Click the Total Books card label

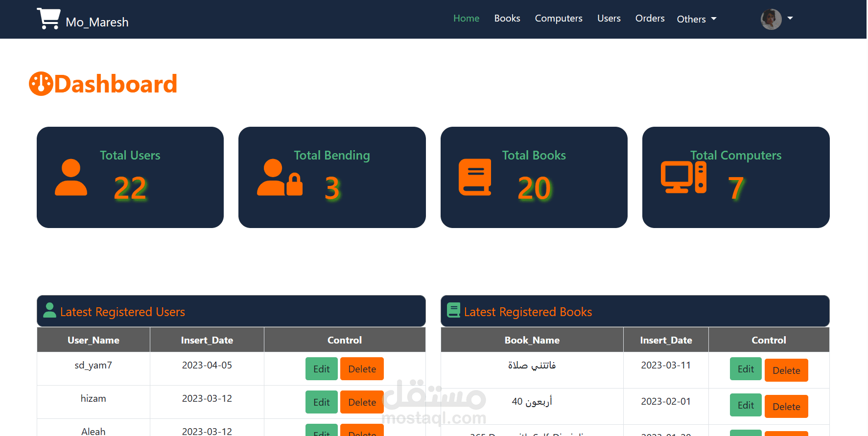click(x=534, y=155)
